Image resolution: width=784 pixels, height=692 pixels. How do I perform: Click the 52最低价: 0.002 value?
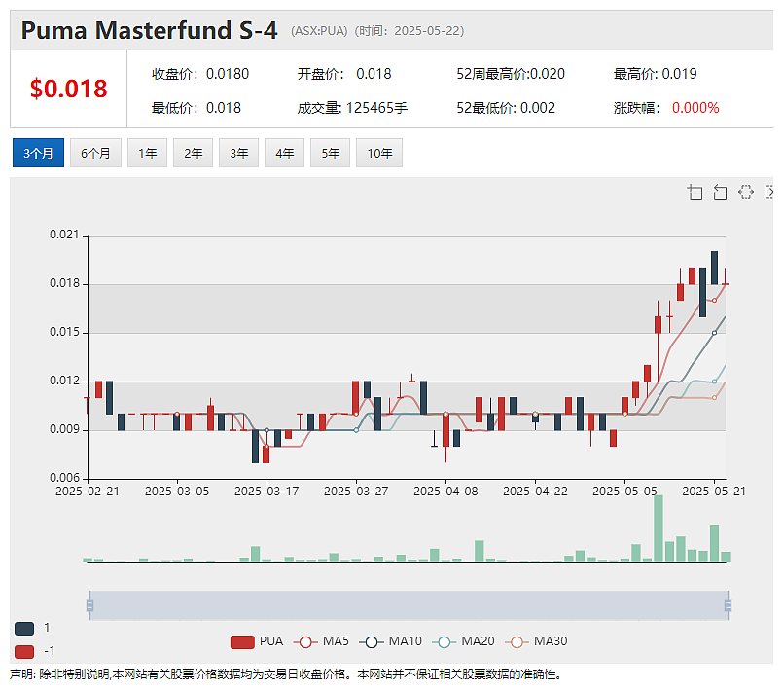pyautogui.click(x=506, y=108)
